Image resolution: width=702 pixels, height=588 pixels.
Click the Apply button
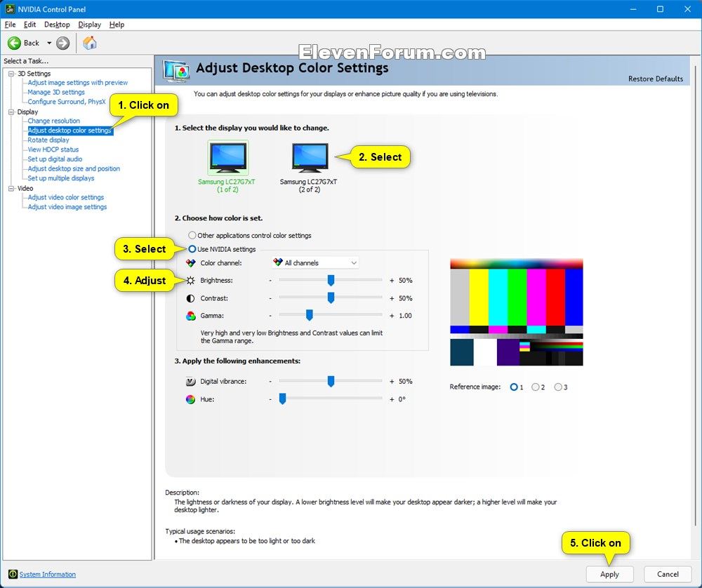610,574
